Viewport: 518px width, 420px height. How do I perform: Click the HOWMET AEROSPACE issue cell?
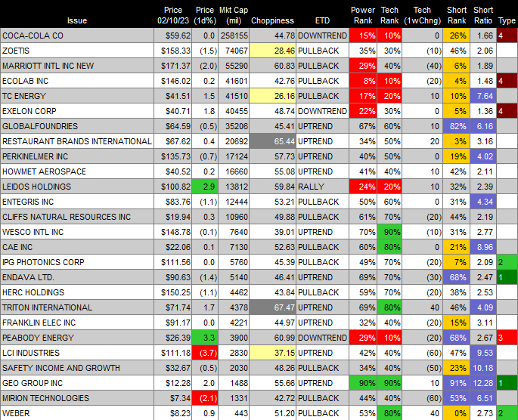pos(77,171)
